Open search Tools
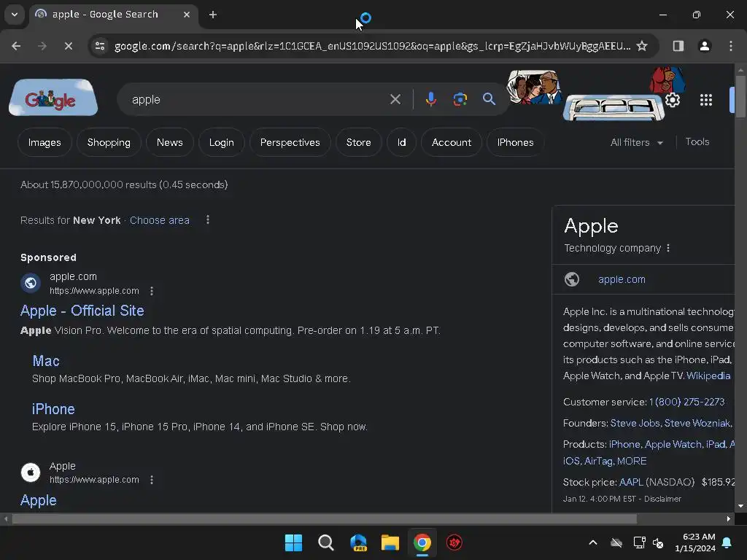 coord(697,141)
